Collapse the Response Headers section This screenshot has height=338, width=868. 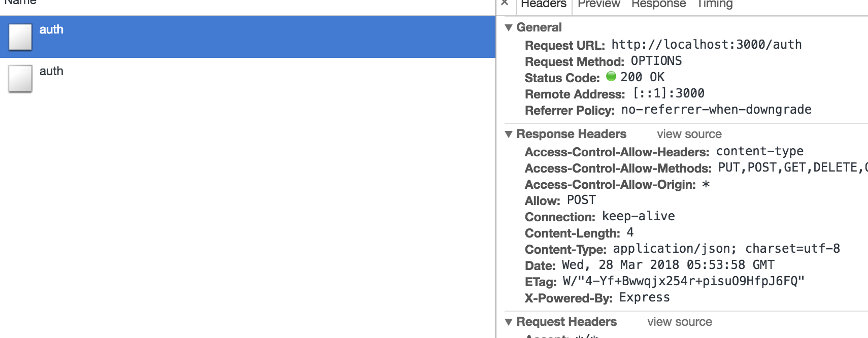(509, 134)
